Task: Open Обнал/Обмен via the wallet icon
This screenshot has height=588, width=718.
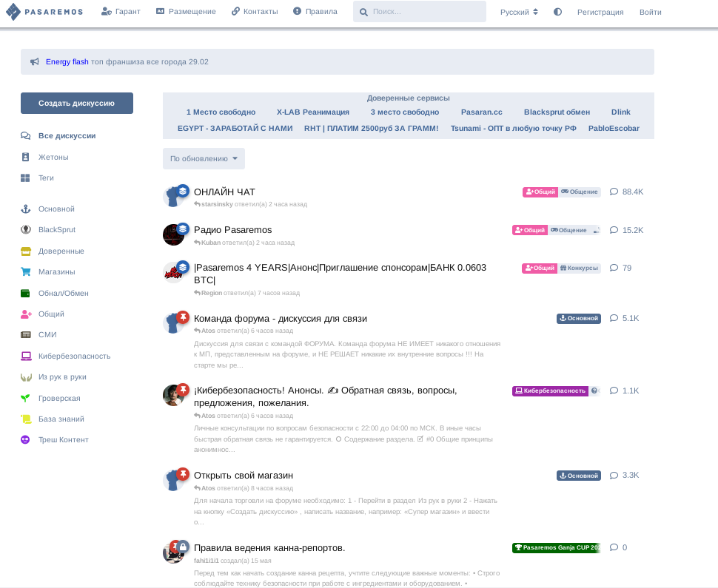Action: [25, 293]
